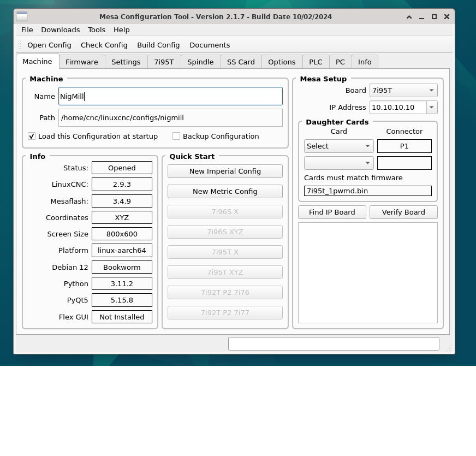Click the empty second connector field
The width and height of the screenshot is (476, 456).
point(404,163)
